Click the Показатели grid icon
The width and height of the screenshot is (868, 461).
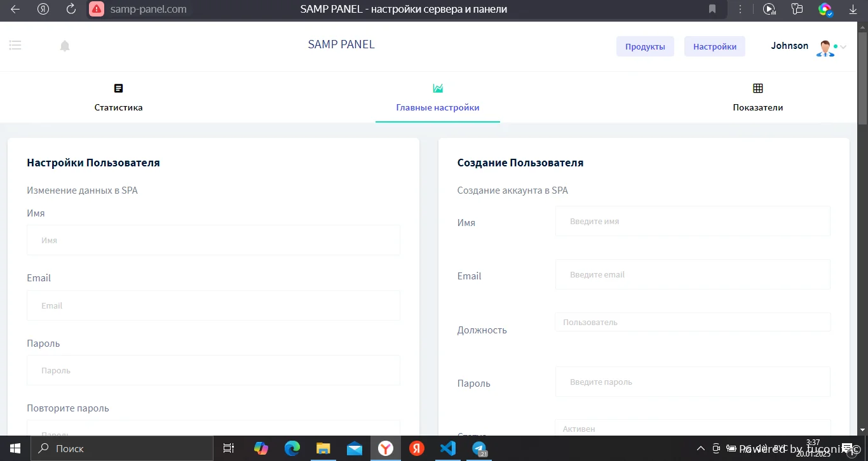pyautogui.click(x=757, y=88)
